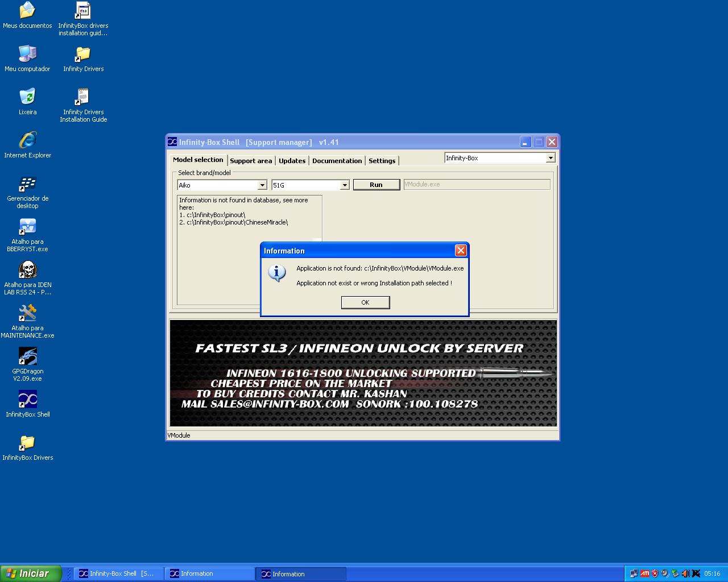Open the Infinity-Box product dropdown
Viewport: 728px width, 582px height.
[550, 158]
